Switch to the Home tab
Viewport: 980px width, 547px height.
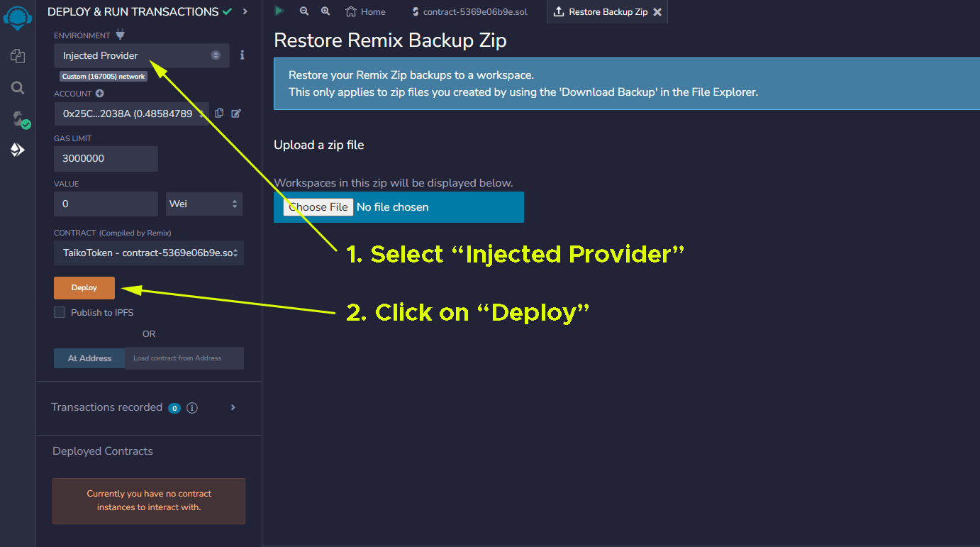click(366, 12)
